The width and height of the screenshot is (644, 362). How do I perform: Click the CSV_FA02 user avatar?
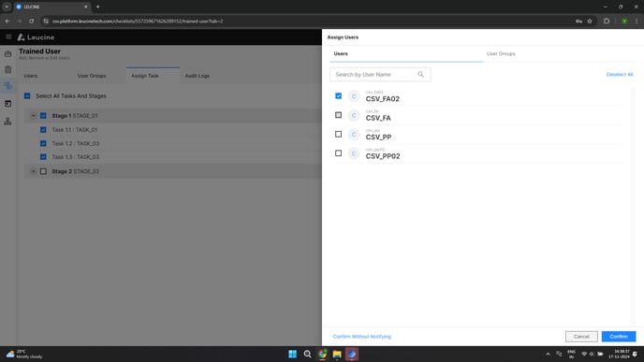coord(354,96)
